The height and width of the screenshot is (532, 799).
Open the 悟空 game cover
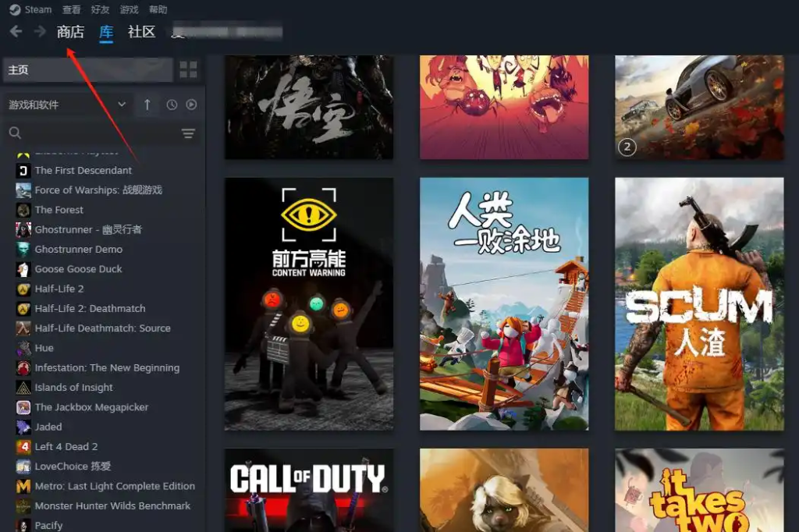pos(309,107)
